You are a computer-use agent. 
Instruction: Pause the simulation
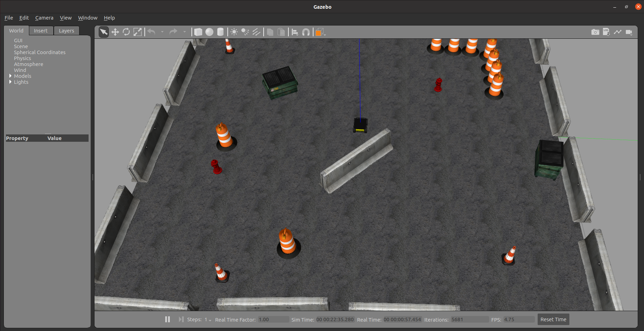[x=167, y=319]
